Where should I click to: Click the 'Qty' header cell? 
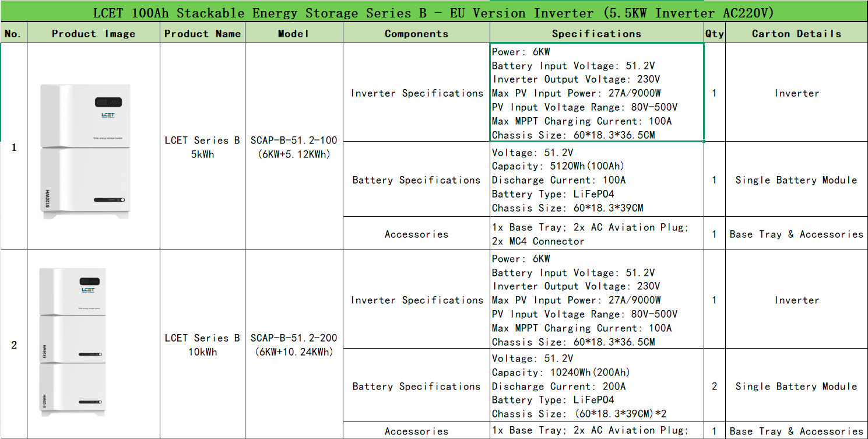pos(714,34)
